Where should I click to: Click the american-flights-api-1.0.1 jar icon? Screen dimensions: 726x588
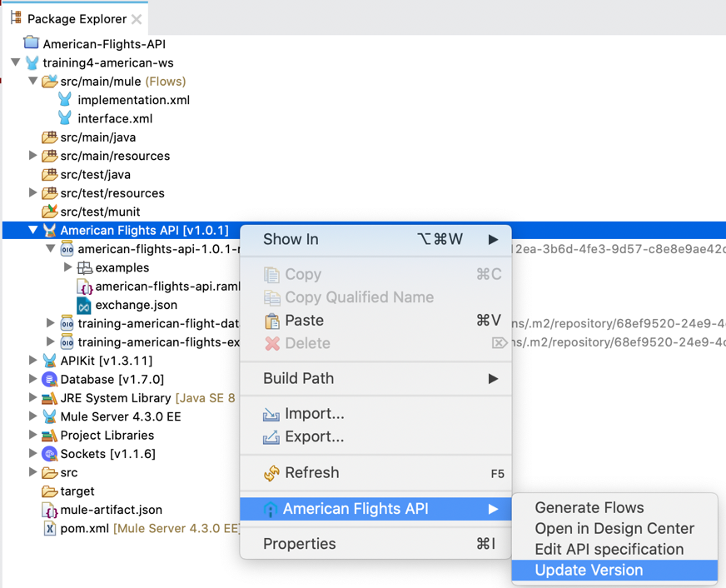point(67,249)
